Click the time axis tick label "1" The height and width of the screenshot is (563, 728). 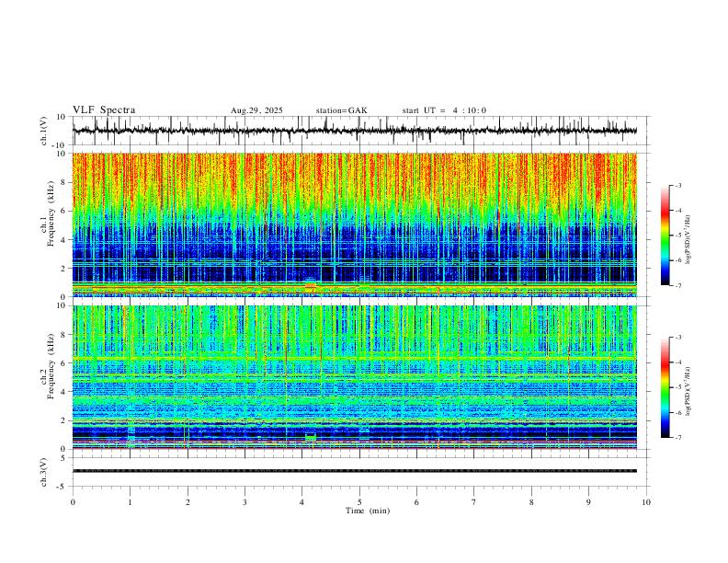tap(130, 502)
